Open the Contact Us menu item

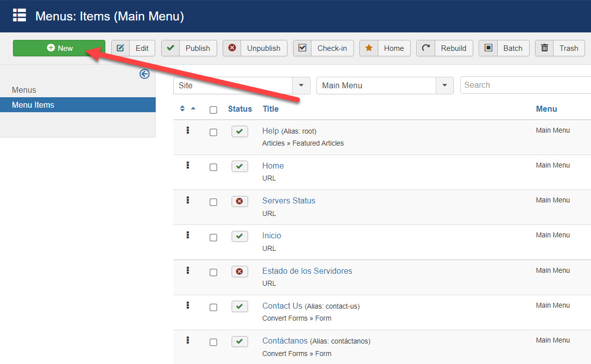coord(283,306)
